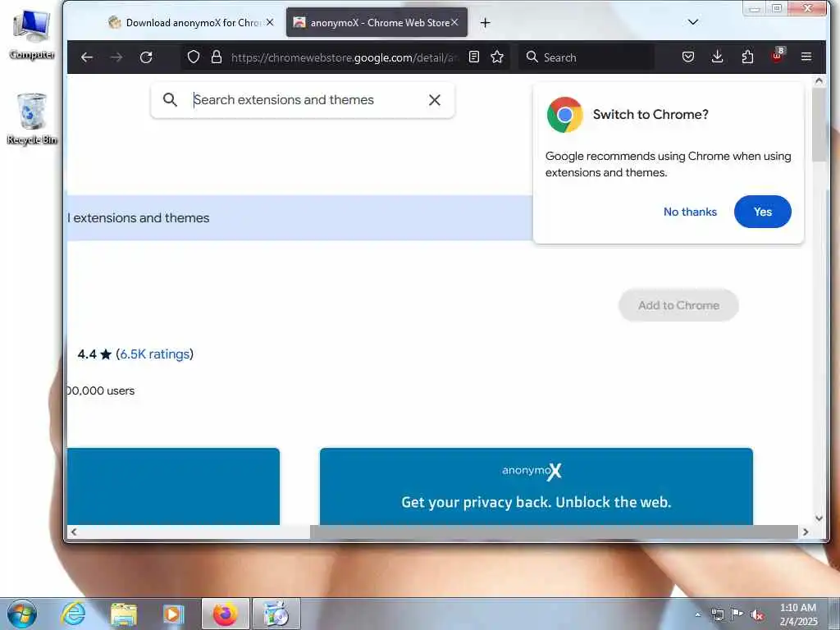
Task: List all tabs with dropdown arrow
Action: point(692,22)
